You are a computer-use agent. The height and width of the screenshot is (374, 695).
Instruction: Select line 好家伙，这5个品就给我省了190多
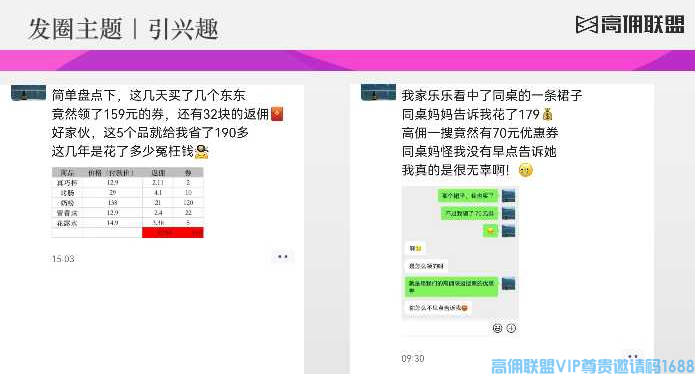pos(150,133)
